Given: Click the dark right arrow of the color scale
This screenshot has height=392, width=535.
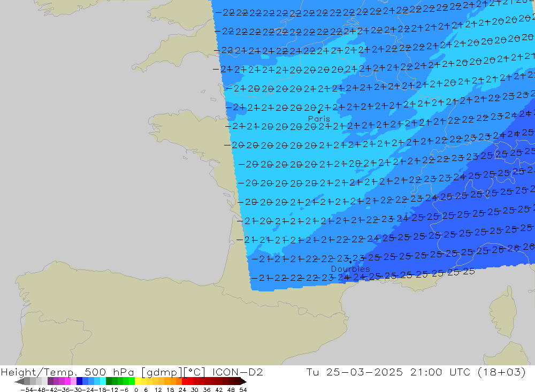Looking at the screenshot, I should (x=243, y=381).
